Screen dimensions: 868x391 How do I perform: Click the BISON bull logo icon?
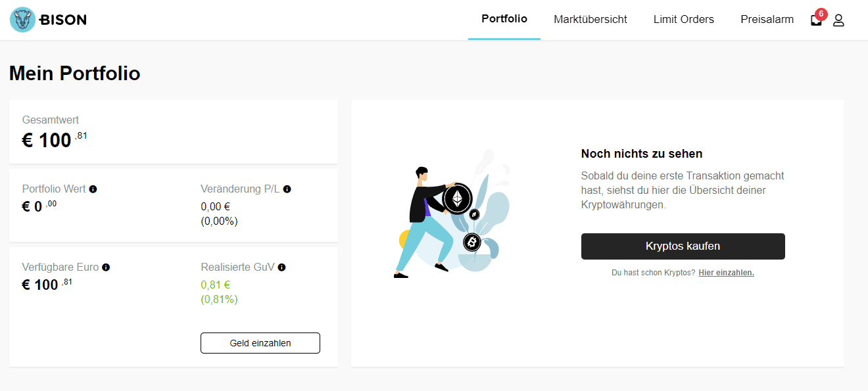tap(23, 20)
